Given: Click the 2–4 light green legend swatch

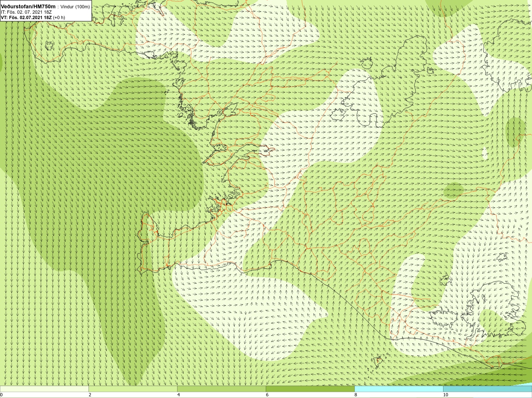Looking at the screenshot, I should click(133, 389).
